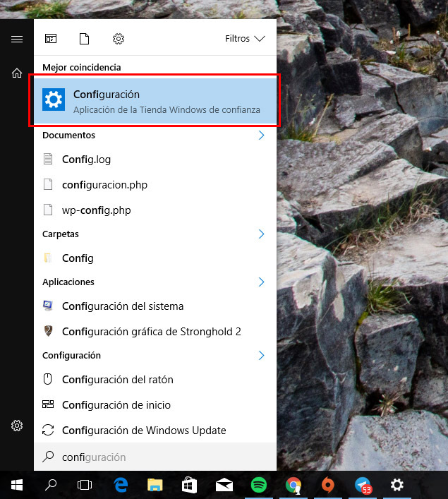Open Settings gear on taskbar
This screenshot has height=499, width=448.
tap(396, 485)
